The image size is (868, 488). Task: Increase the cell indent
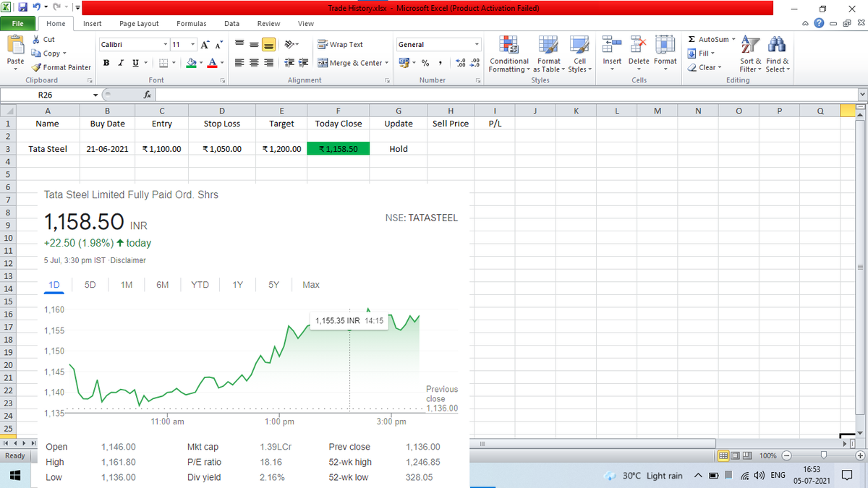point(304,63)
